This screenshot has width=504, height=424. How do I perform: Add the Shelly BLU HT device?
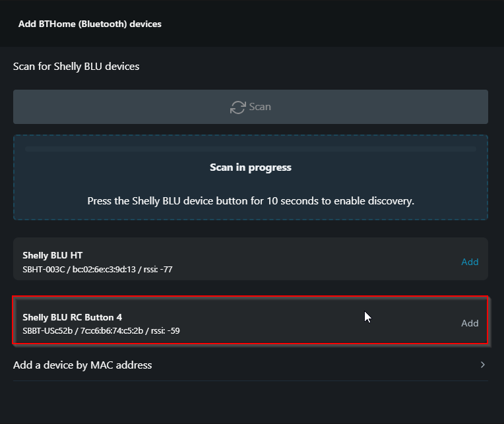click(470, 262)
